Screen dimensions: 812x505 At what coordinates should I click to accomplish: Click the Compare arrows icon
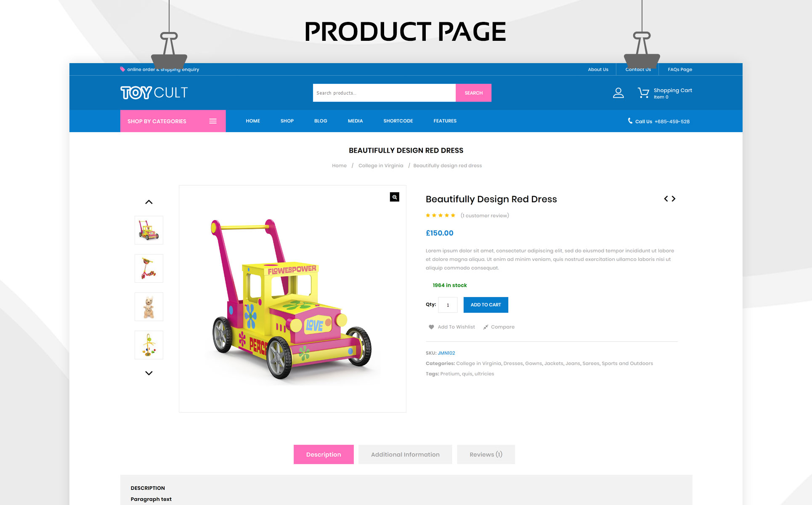coord(486,327)
